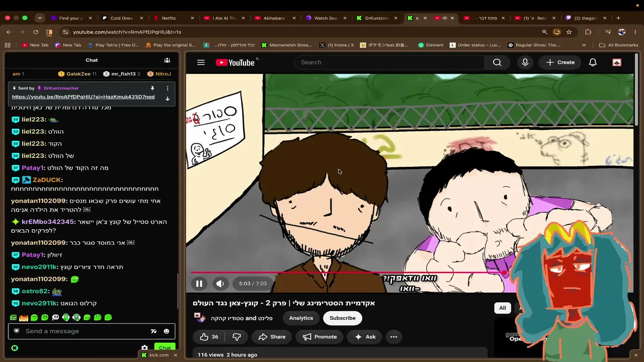Switch to the Netflix tab

click(x=174, y=18)
